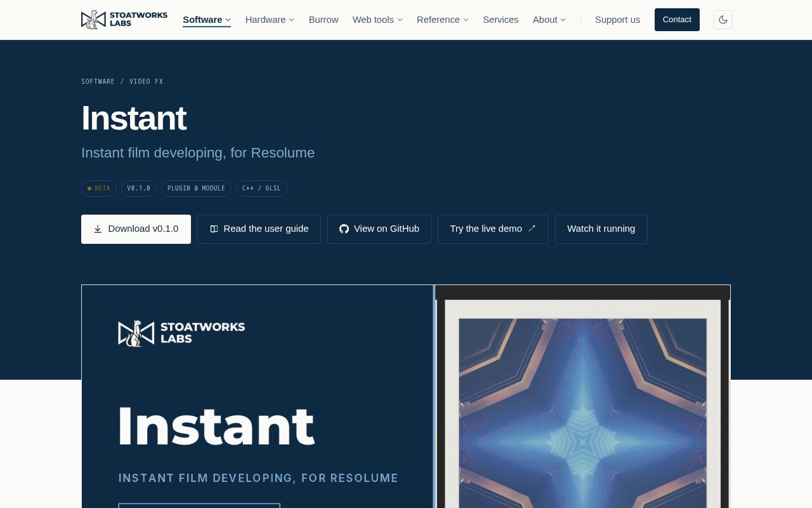Click the Stoatworks Labs logo in the header
The height and width of the screenshot is (508, 812).
tap(124, 20)
